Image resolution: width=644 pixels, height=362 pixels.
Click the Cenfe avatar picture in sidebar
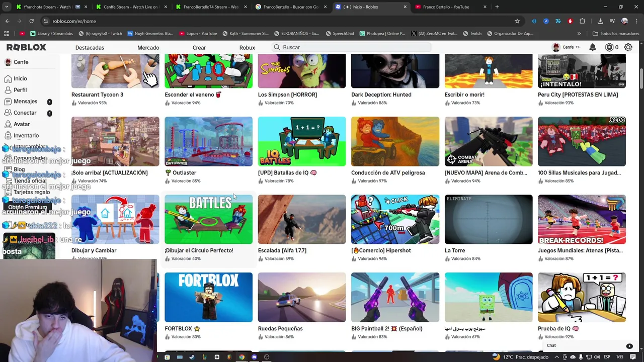click(x=8, y=62)
